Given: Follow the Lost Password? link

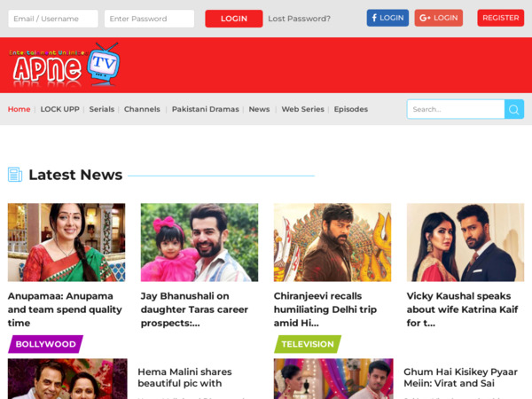Looking at the screenshot, I should 299,19.
